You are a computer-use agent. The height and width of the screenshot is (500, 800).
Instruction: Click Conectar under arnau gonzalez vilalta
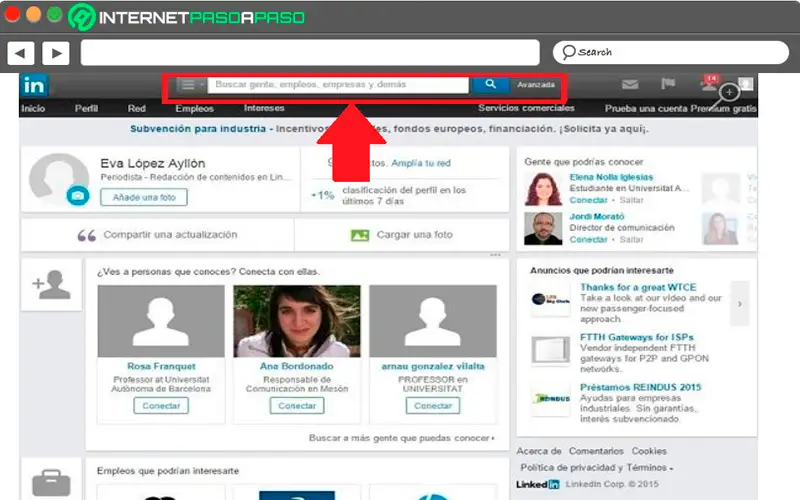pyautogui.click(x=433, y=406)
